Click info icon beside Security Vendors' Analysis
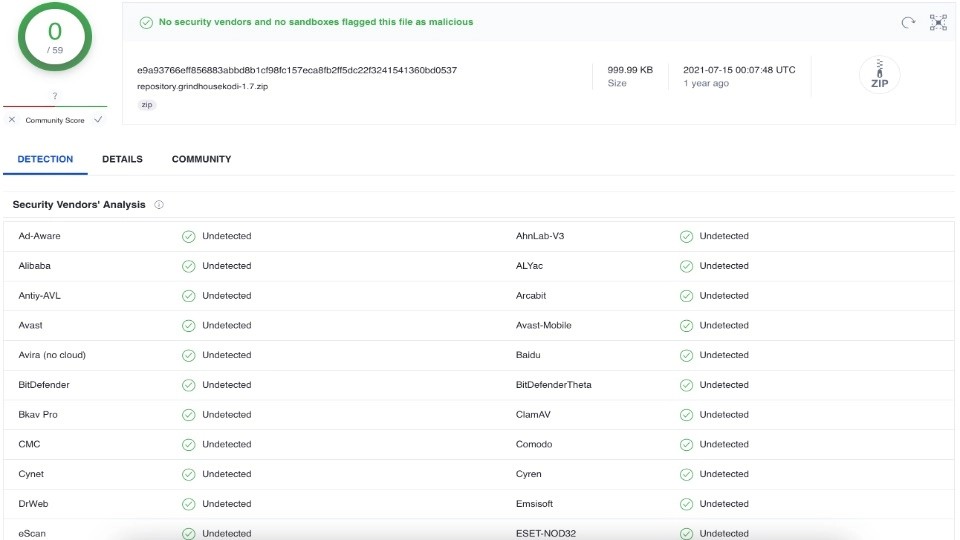This screenshot has width=960, height=540. [x=159, y=204]
